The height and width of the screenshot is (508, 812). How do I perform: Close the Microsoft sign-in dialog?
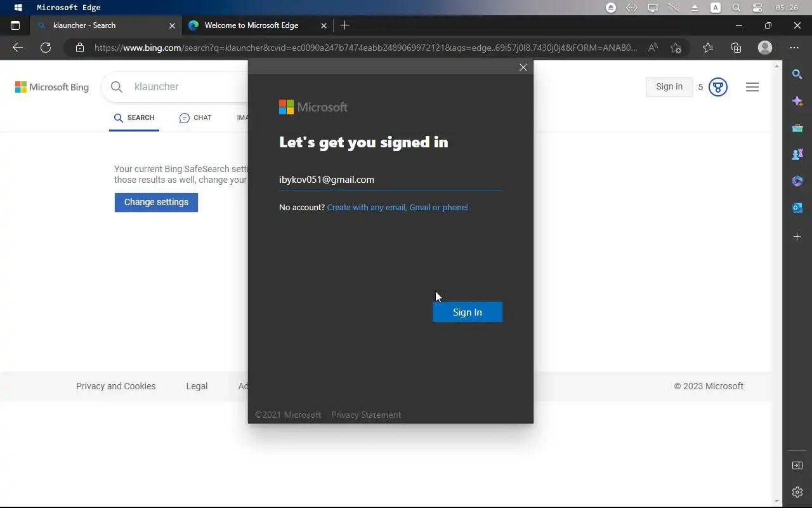pos(523,67)
